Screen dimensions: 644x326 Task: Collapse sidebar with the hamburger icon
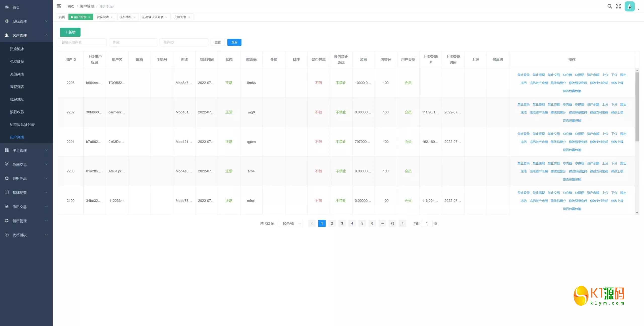59,6
